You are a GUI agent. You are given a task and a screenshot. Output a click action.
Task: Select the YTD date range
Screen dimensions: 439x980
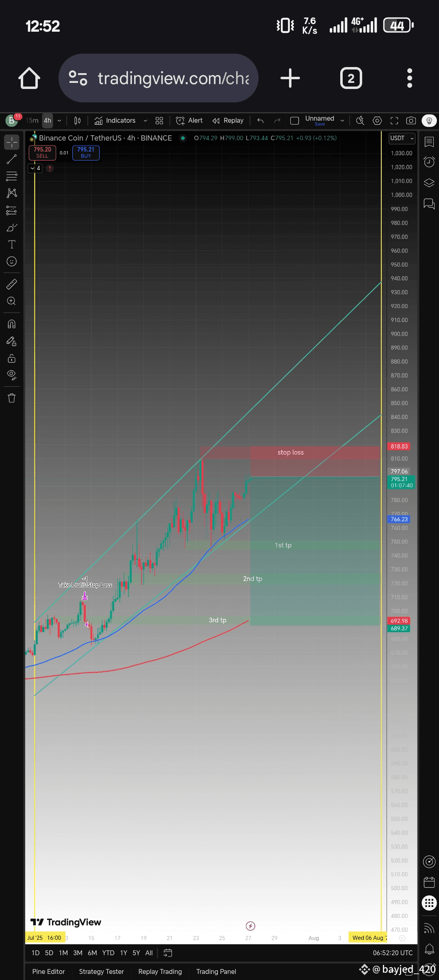click(108, 953)
